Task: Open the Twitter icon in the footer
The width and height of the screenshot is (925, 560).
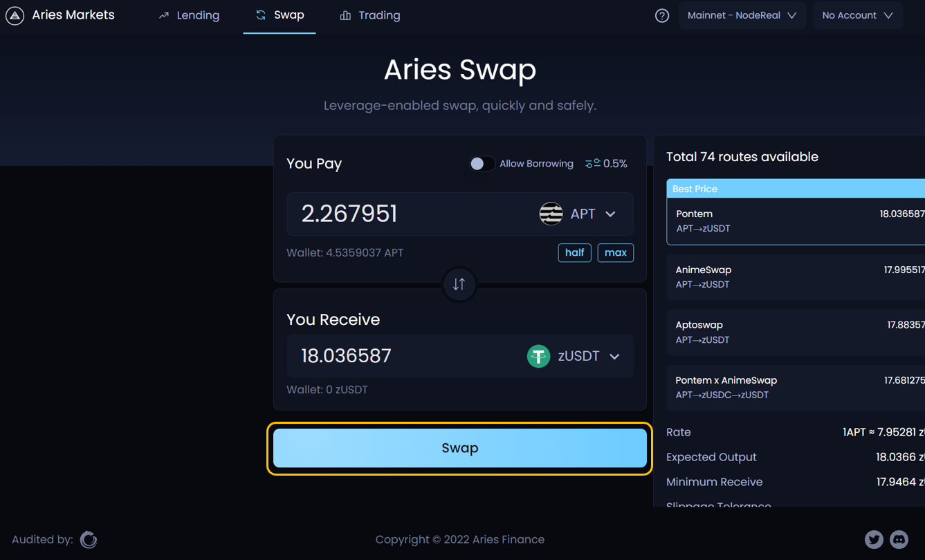Action: pos(874,539)
